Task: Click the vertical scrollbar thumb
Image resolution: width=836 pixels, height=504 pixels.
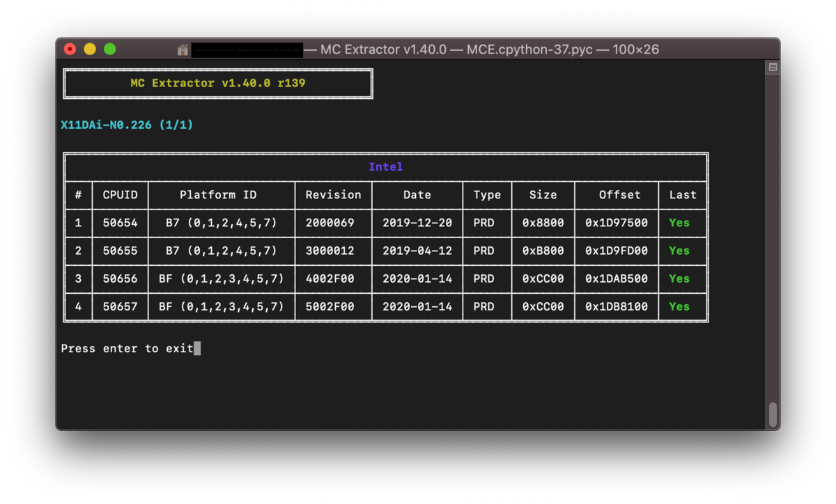Action: point(773,415)
